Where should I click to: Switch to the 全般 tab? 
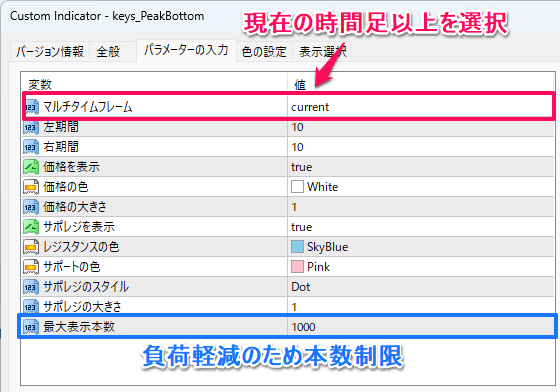(112, 52)
